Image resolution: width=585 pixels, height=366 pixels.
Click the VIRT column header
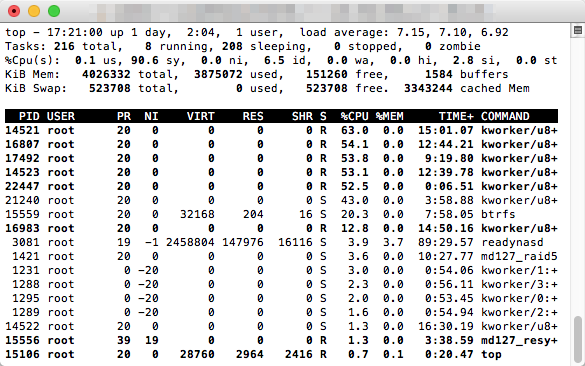[201, 116]
